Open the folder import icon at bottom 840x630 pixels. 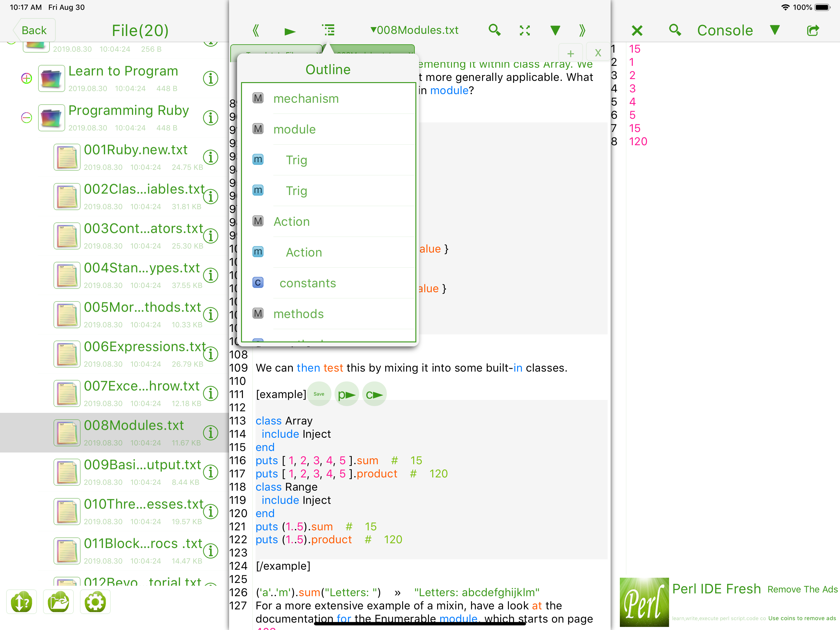coord(58,602)
